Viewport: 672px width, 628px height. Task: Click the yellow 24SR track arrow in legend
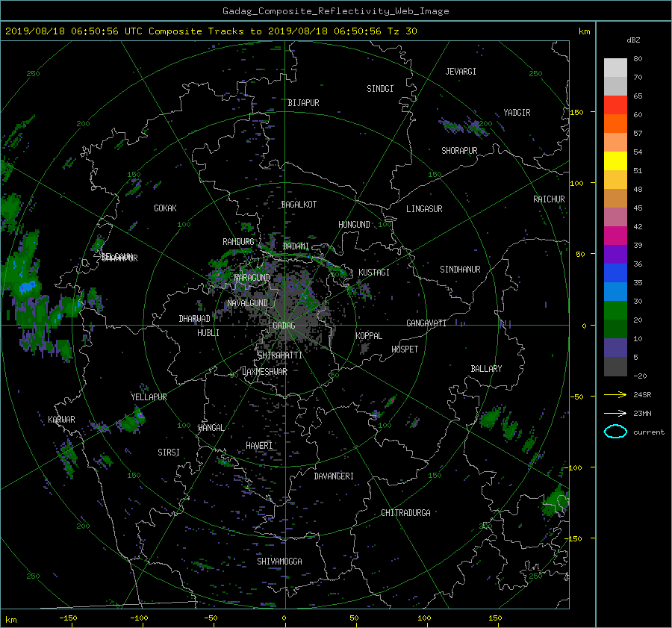(x=615, y=394)
